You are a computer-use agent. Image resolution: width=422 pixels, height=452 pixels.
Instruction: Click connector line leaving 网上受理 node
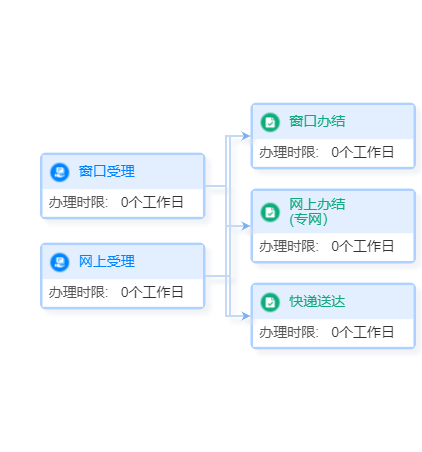[x=217, y=276]
